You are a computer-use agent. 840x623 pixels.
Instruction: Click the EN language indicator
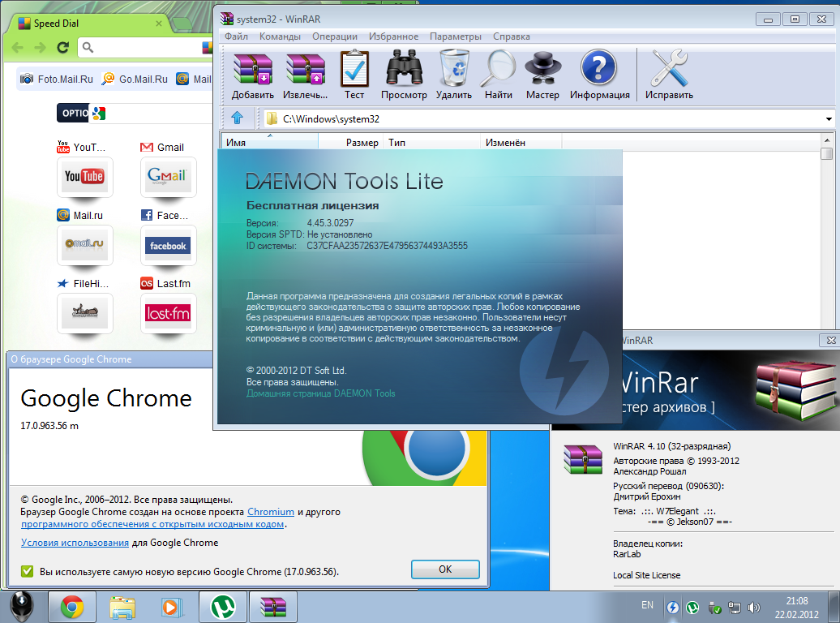click(647, 605)
